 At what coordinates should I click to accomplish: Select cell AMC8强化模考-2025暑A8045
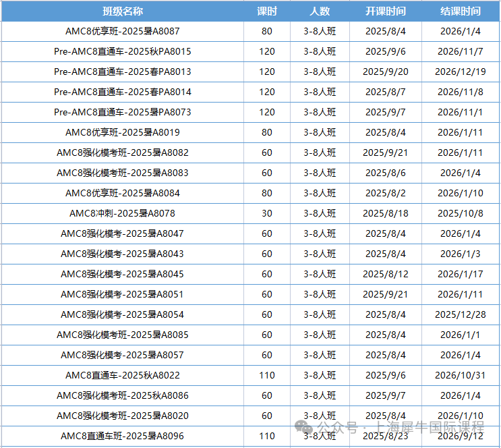point(123,274)
